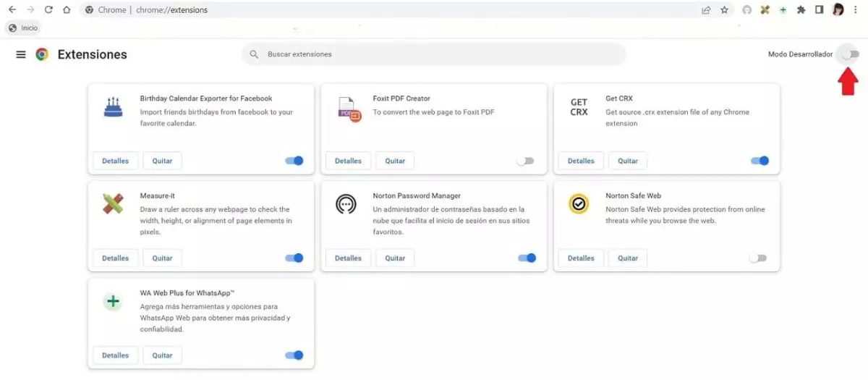Image resolution: width=868 pixels, height=380 pixels.
Task: Open Detalles for Foxit PDF Creator
Action: (x=348, y=161)
